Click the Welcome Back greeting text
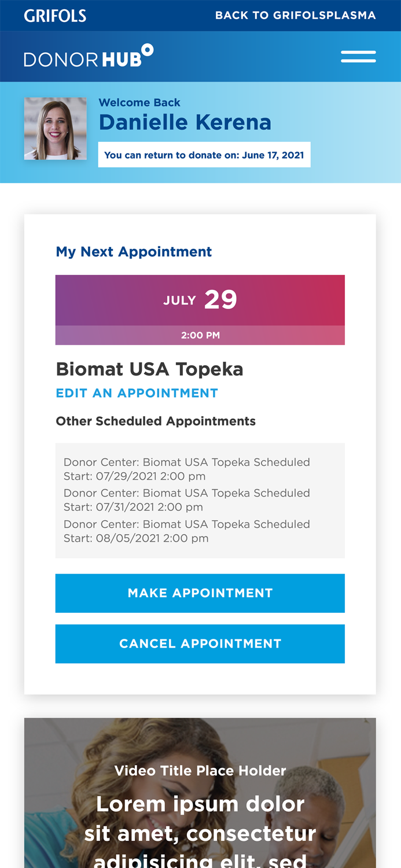Image resolution: width=401 pixels, height=868 pixels. click(139, 101)
